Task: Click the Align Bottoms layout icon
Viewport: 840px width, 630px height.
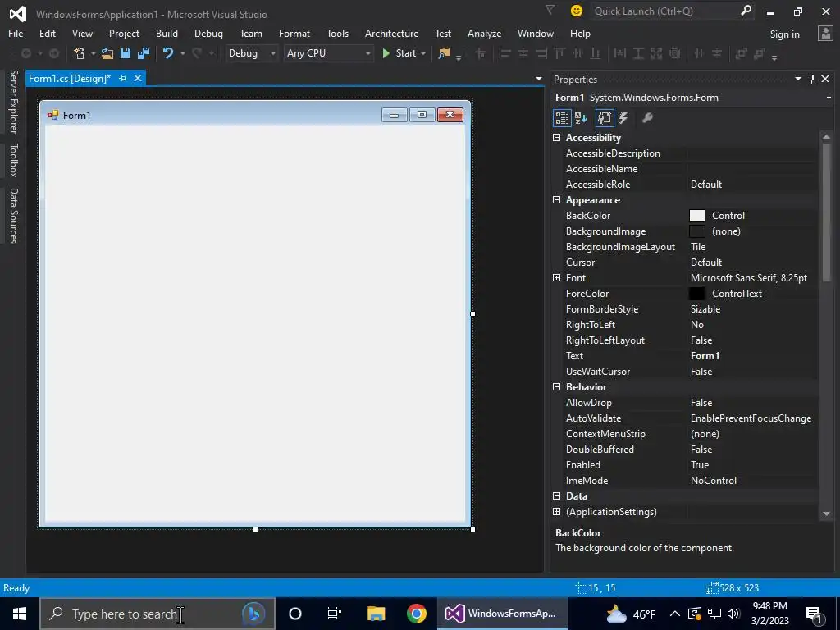Action: [596, 53]
